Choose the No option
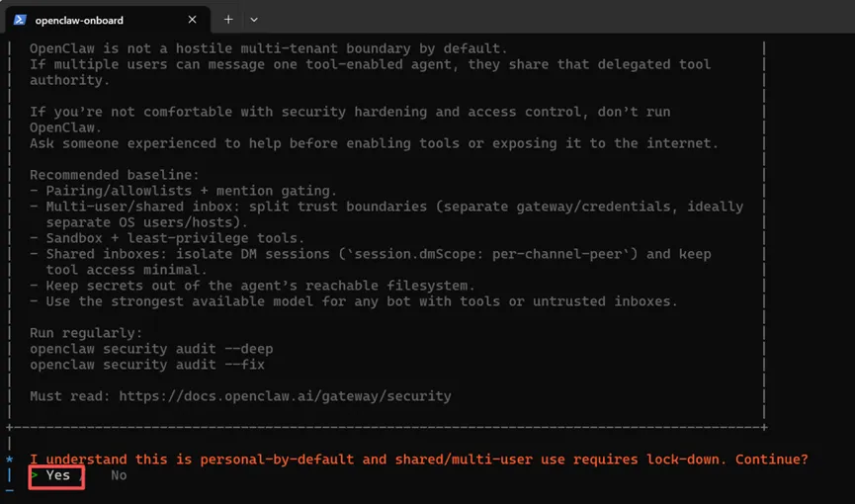The height and width of the screenshot is (504, 855). click(119, 475)
